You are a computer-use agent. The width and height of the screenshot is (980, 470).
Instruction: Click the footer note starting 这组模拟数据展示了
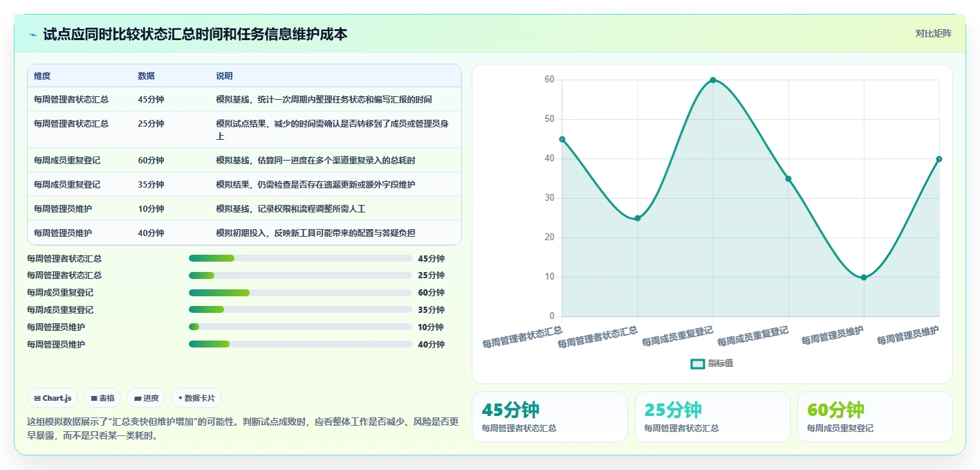coord(242,428)
